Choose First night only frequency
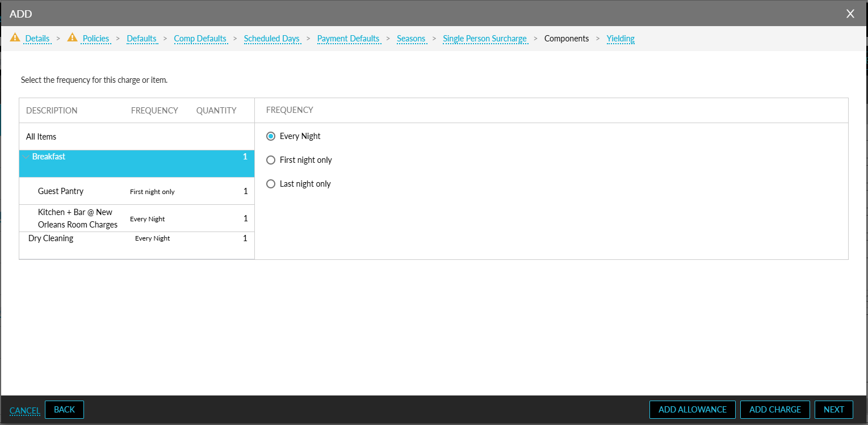Image resolution: width=868 pixels, height=425 pixels. coord(271,160)
